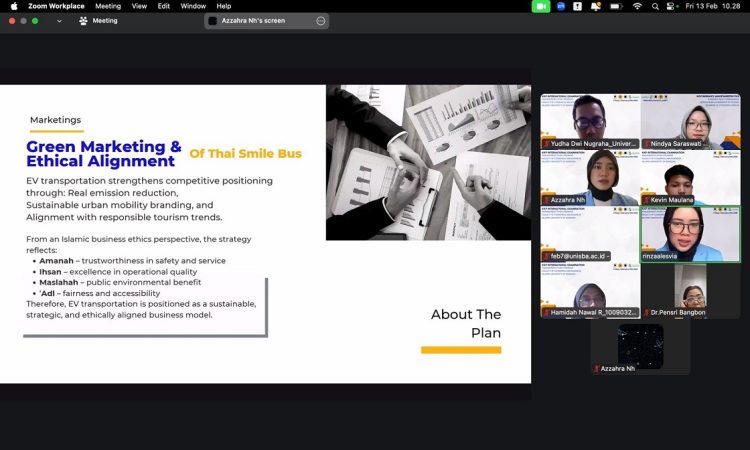Click the battery status icon
This screenshot has height=450, width=750.
tap(616, 6)
